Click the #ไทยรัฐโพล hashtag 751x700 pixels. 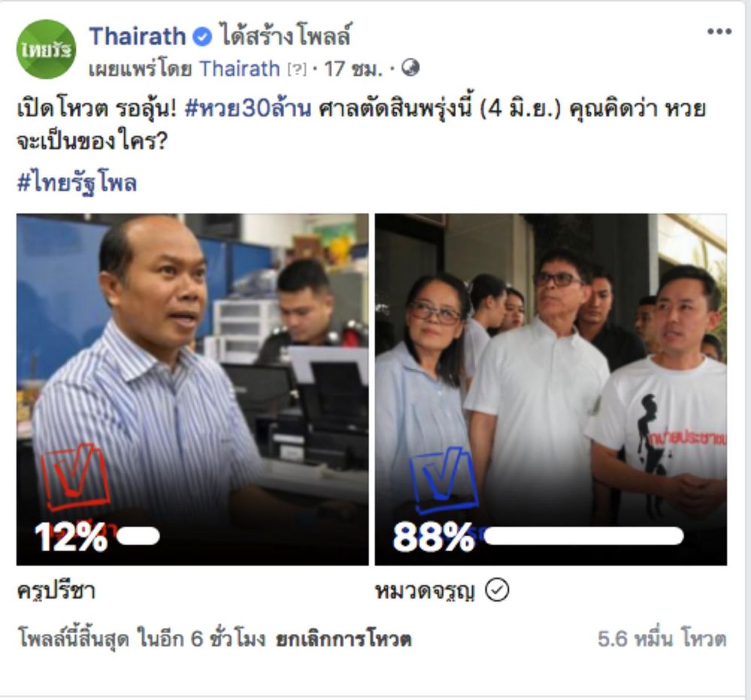click(x=77, y=183)
